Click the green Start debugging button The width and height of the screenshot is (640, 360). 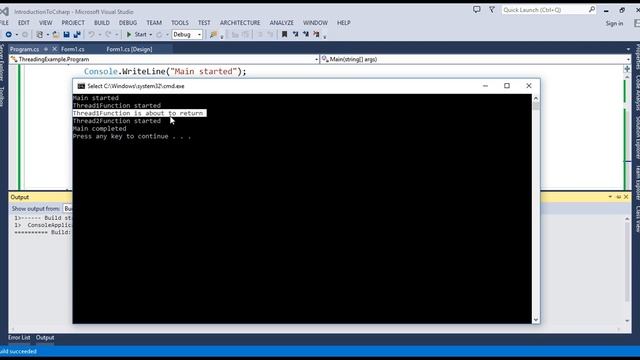pyautogui.click(x=136, y=35)
